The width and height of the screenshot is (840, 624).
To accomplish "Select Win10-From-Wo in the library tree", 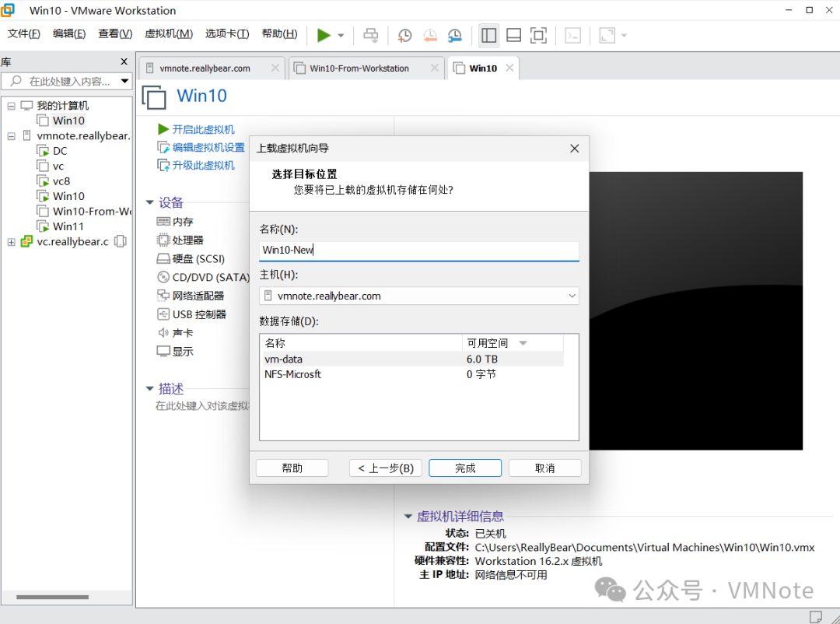I will coord(92,211).
